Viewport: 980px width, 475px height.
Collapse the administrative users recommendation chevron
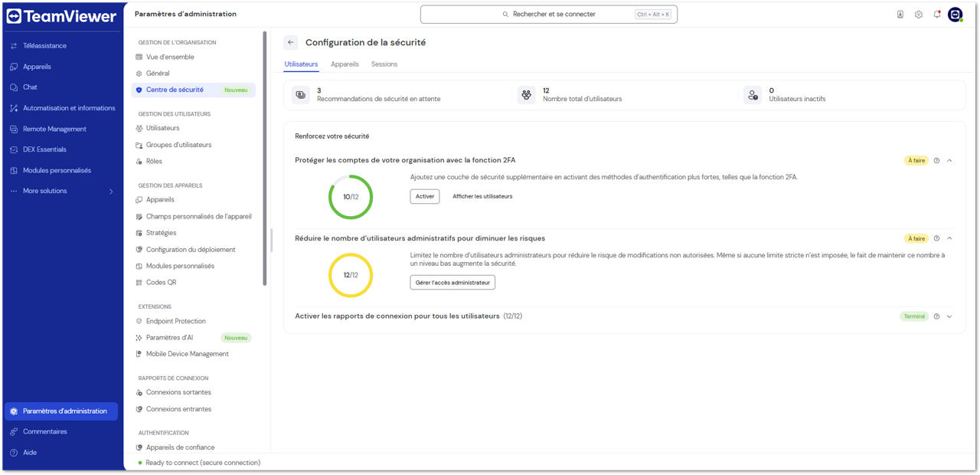tap(950, 238)
